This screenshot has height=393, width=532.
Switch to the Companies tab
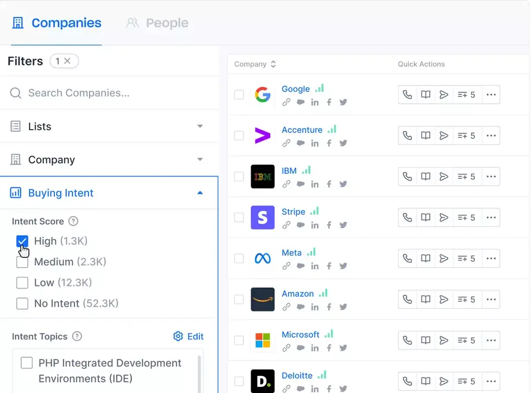tap(57, 23)
